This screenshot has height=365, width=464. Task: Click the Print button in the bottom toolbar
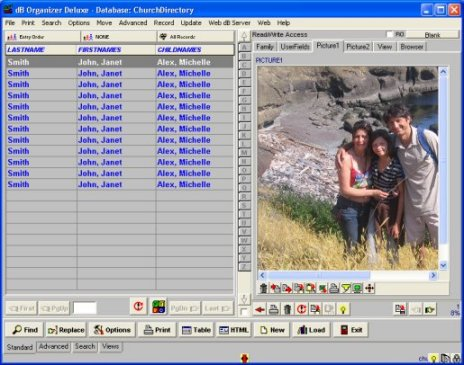[x=157, y=330]
